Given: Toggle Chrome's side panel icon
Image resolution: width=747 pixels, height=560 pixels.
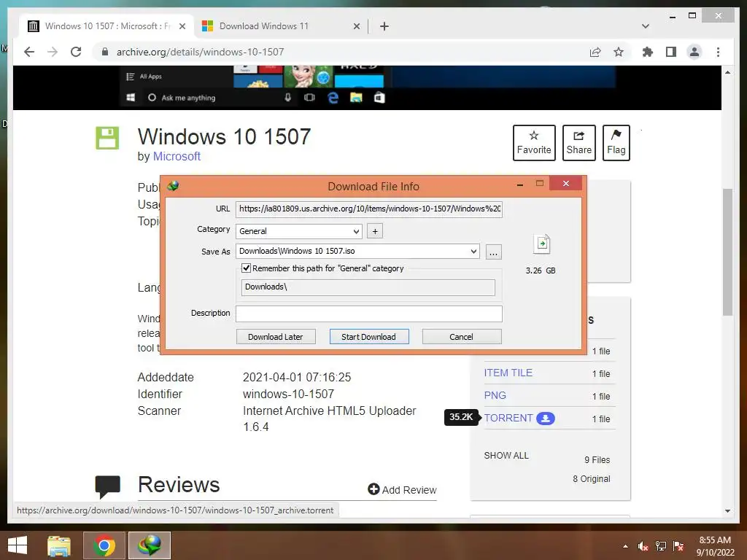Looking at the screenshot, I should click(x=671, y=52).
